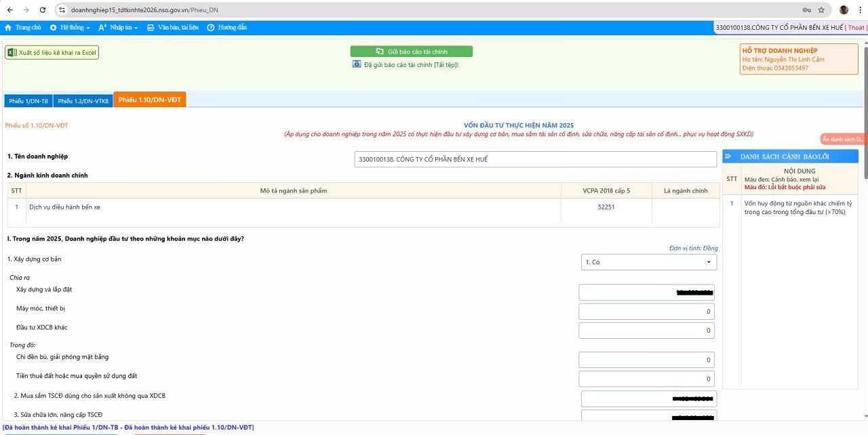
Task: Open the Xây dựng cơ bản combo box
Action: [x=648, y=262]
